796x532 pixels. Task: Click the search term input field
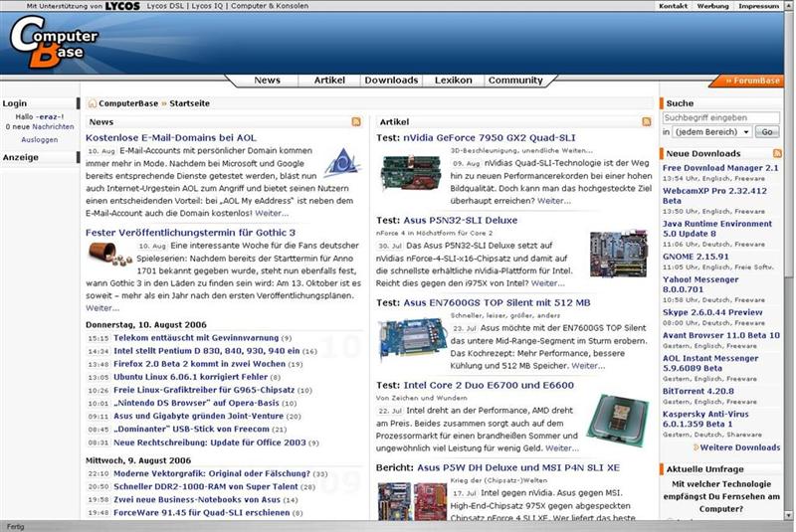coord(720,117)
